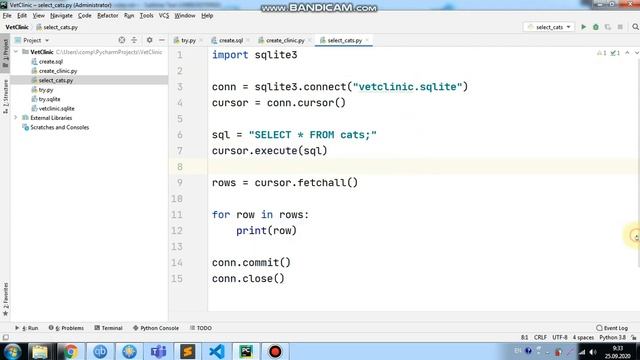Go to previous highlighted error arrow
Viewport: 640px width, 360px height.
coord(627,53)
